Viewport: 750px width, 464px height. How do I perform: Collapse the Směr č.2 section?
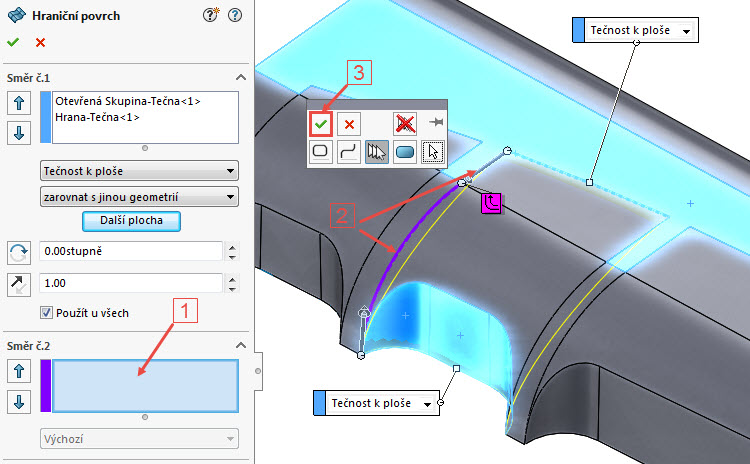click(x=241, y=345)
